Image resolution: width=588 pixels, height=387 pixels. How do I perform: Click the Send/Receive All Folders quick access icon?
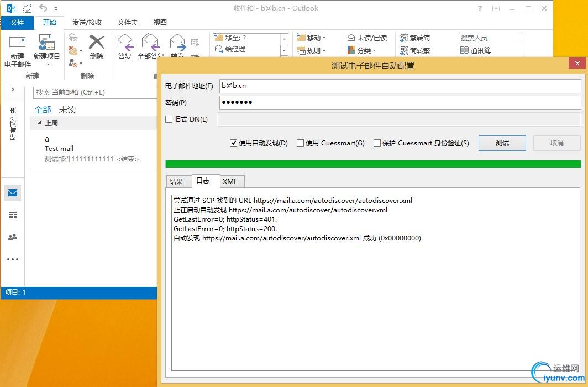[27, 8]
